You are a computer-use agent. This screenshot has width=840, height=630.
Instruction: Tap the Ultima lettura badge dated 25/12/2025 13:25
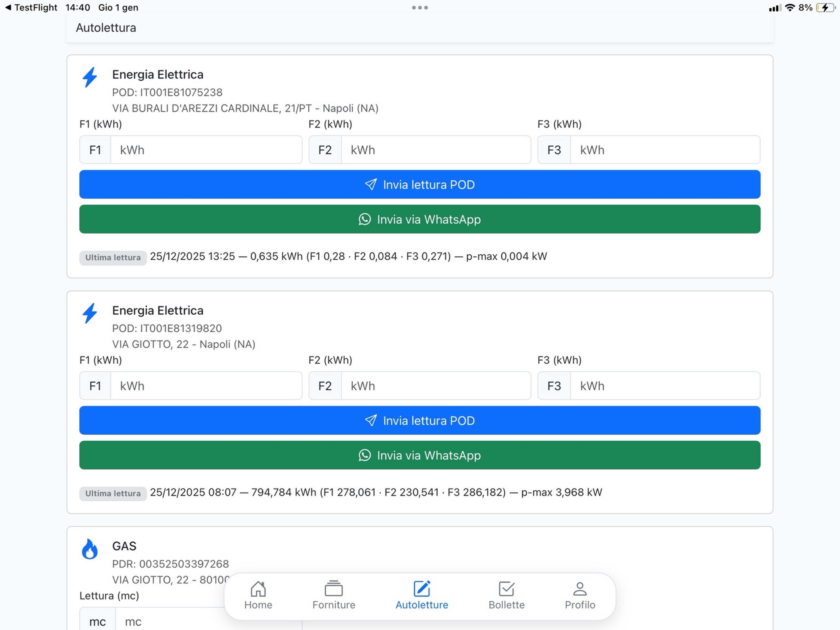point(113,257)
